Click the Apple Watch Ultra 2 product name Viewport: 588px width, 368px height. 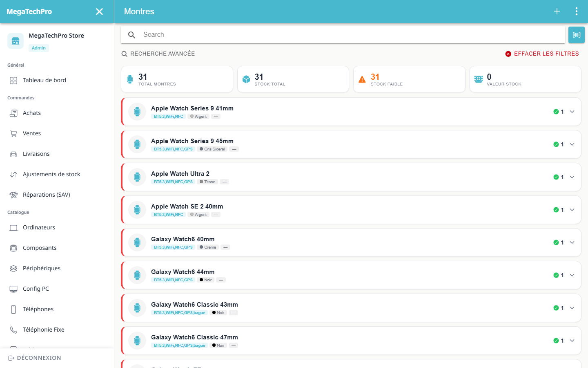coord(180,174)
